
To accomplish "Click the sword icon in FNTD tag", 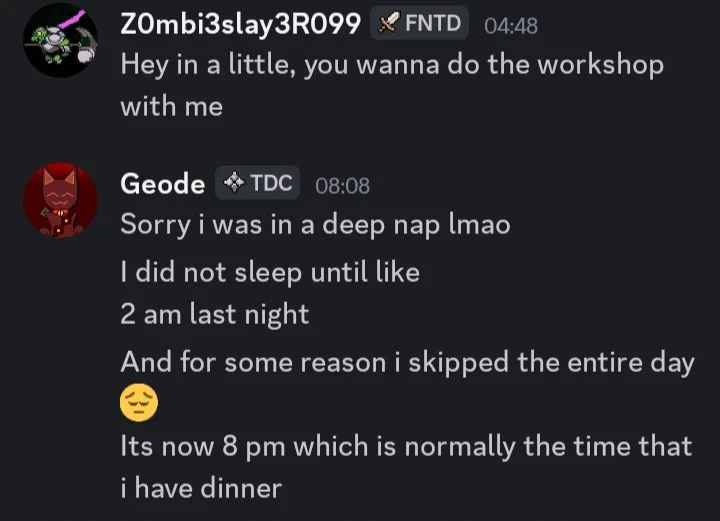I will 389,24.
